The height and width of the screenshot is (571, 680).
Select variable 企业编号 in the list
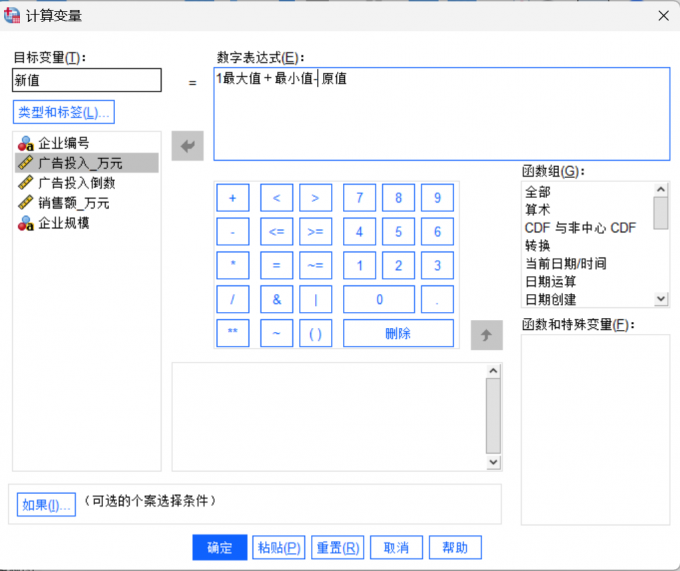pos(87,143)
